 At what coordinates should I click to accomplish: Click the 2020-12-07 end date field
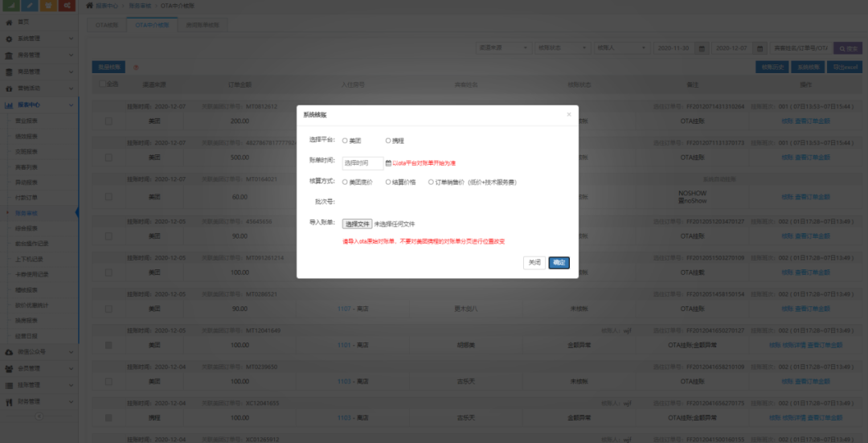733,49
